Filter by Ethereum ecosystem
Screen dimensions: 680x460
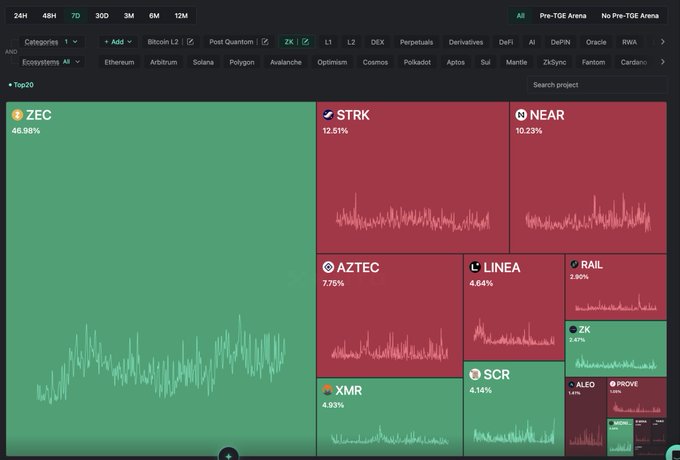tap(119, 62)
